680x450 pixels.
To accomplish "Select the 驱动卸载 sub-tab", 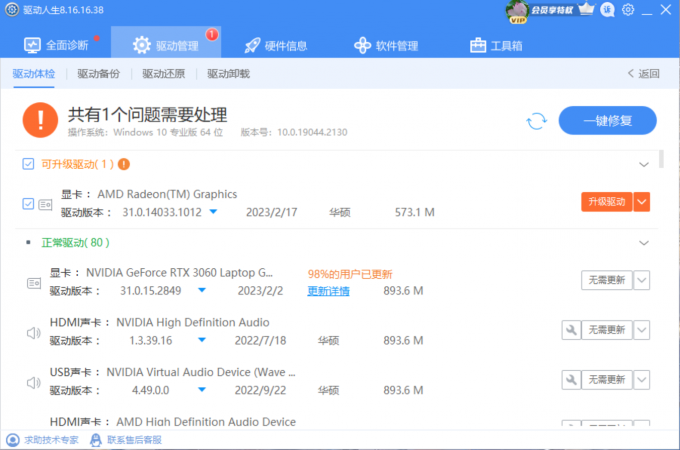I will (x=229, y=74).
